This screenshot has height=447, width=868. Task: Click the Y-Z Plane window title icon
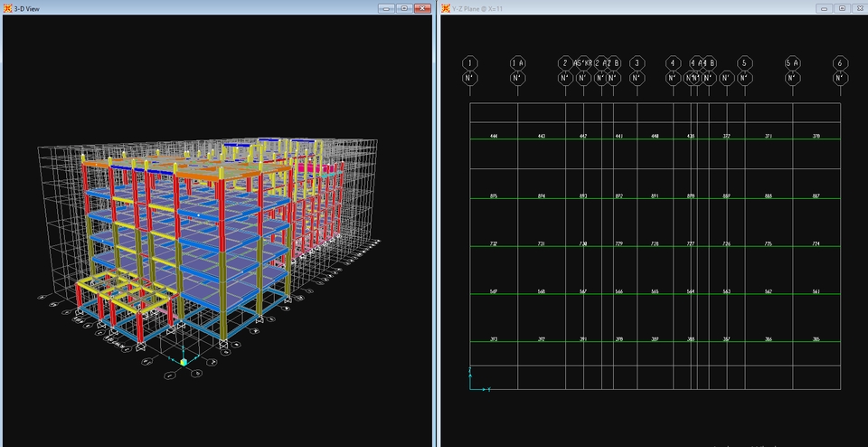(446, 8)
